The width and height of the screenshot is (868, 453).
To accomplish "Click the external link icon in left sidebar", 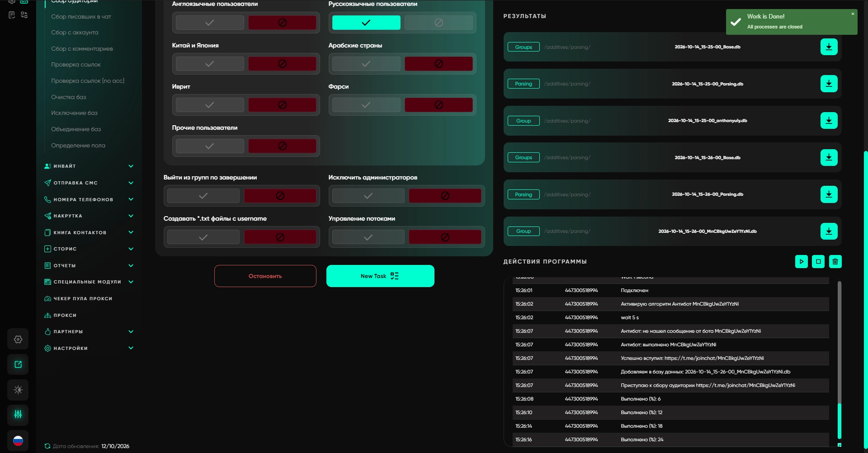I will coord(18,364).
